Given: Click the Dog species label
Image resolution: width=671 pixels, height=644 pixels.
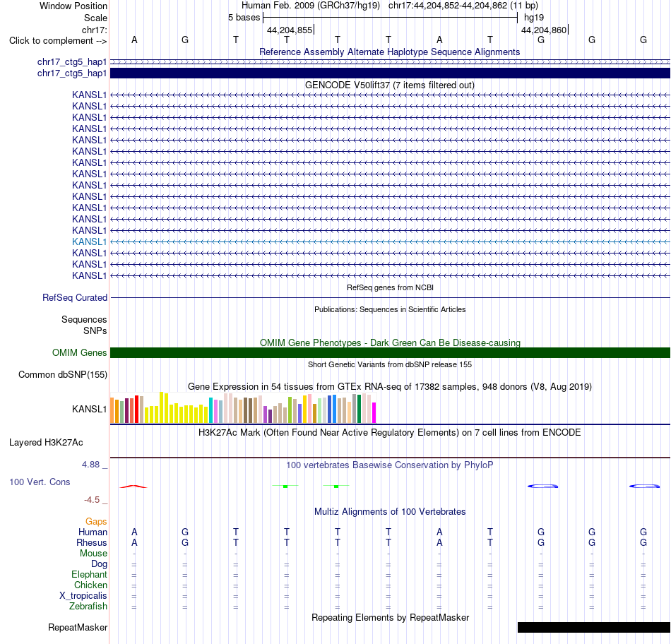Looking at the screenshot, I should [x=99, y=564].
